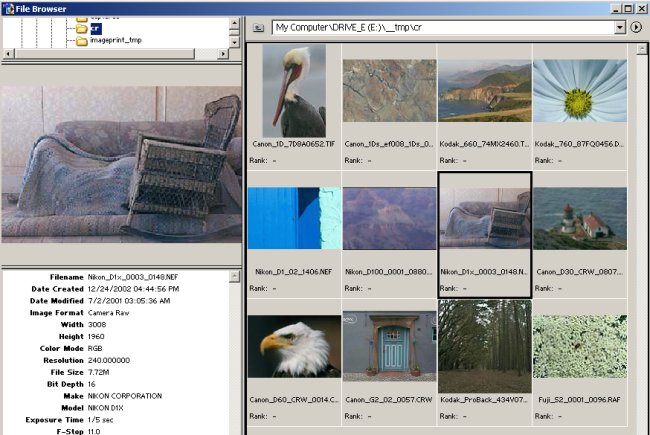Click folder tree scroll down arrow
This screenshot has width=650, height=435.
(x=235, y=42)
